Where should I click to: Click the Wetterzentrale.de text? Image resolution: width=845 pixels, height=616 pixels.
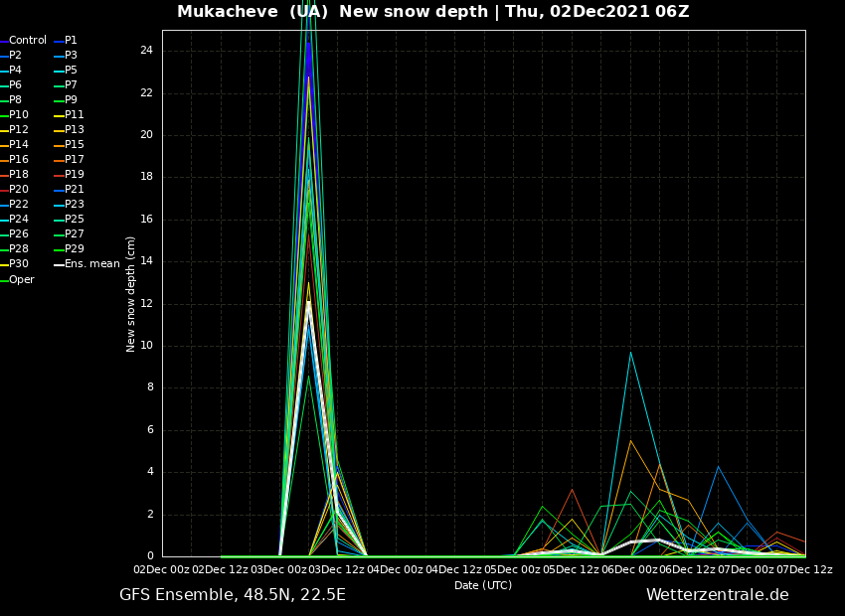click(x=717, y=595)
